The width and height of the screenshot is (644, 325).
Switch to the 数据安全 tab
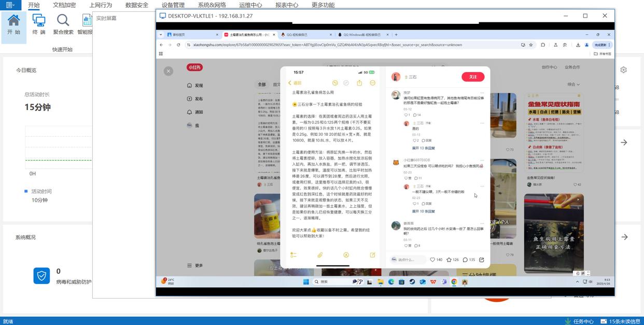point(137,5)
